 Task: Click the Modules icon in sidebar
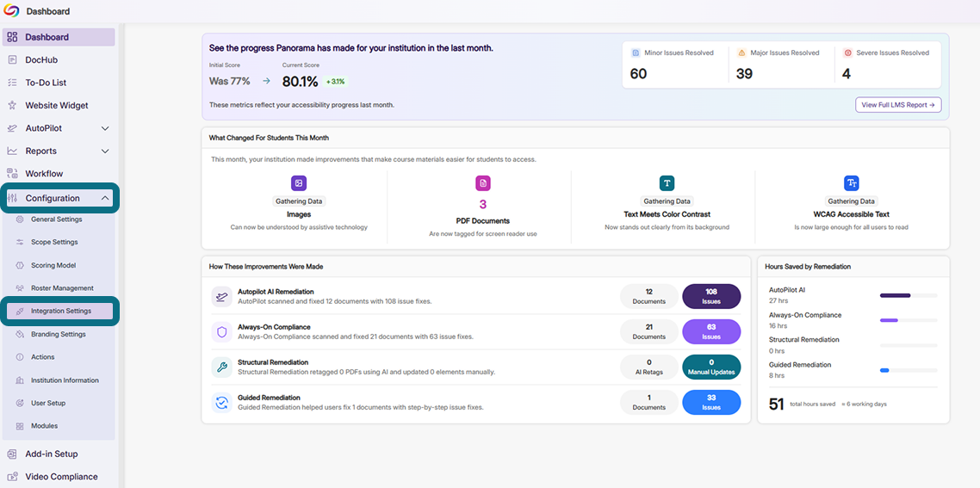pos(19,426)
